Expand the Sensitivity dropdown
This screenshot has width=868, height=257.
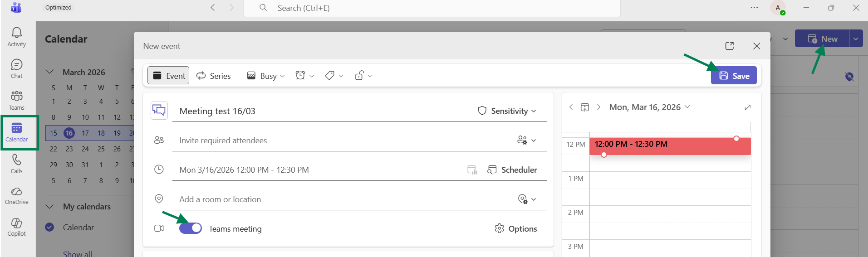point(507,111)
